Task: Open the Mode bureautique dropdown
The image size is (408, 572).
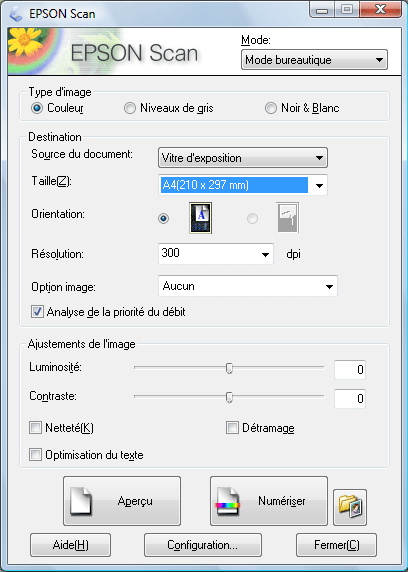Action: (314, 60)
